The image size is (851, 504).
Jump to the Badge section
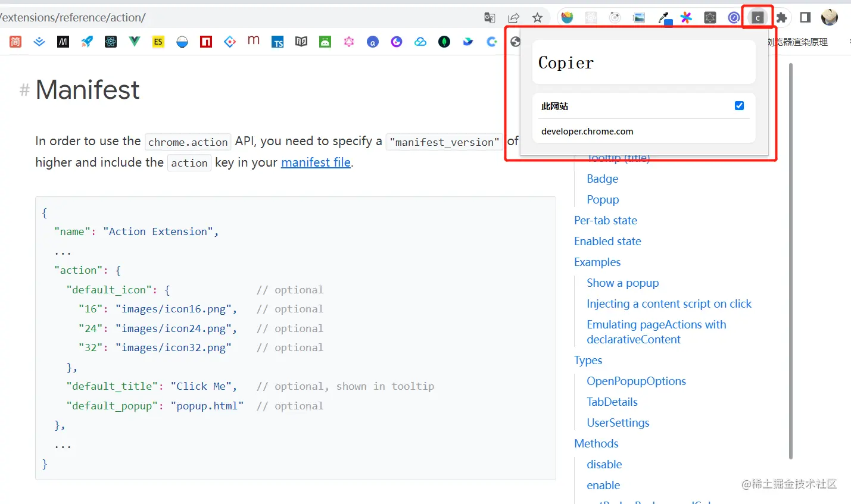click(x=602, y=179)
